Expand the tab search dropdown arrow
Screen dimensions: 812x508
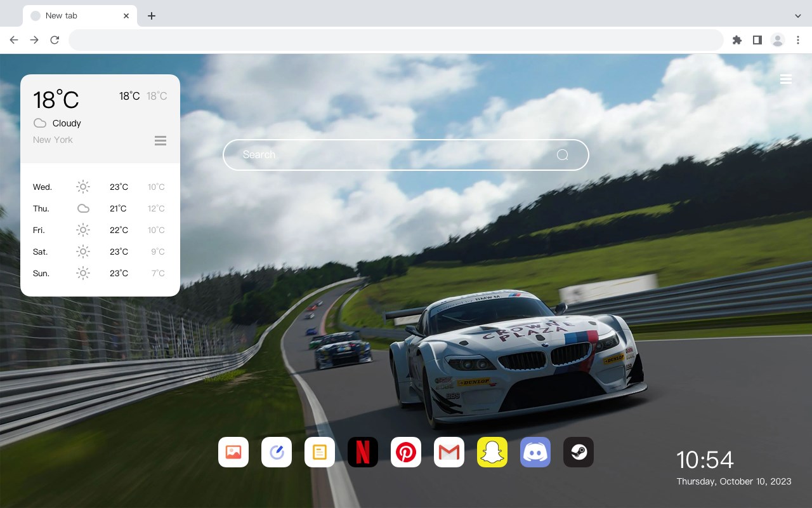[798, 16]
